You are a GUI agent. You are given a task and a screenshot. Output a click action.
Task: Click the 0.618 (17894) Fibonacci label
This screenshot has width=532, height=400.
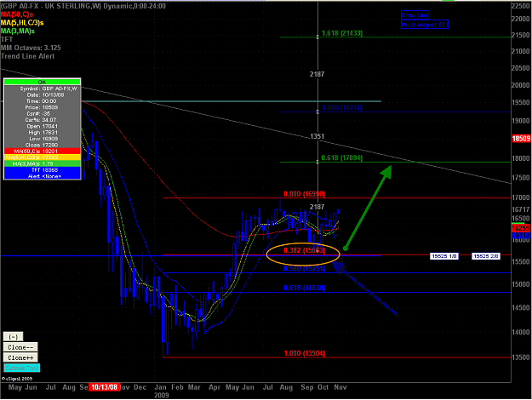[x=342, y=157]
